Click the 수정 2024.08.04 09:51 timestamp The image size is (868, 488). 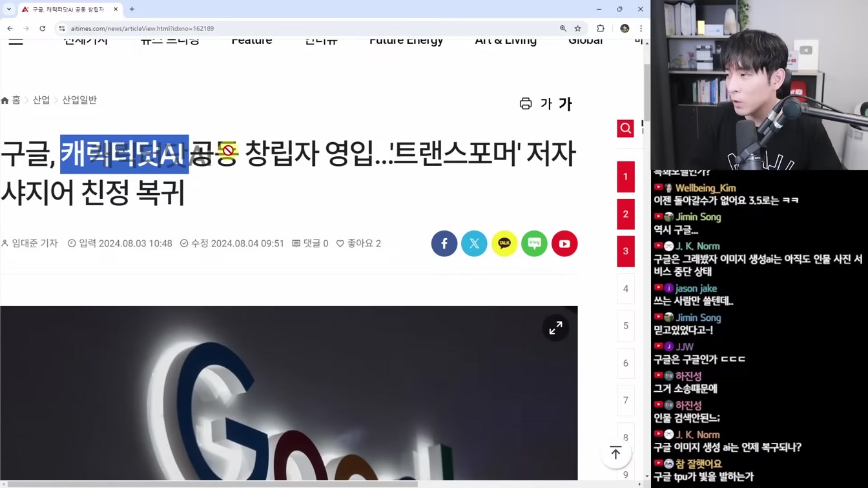pyautogui.click(x=232, y=243)
